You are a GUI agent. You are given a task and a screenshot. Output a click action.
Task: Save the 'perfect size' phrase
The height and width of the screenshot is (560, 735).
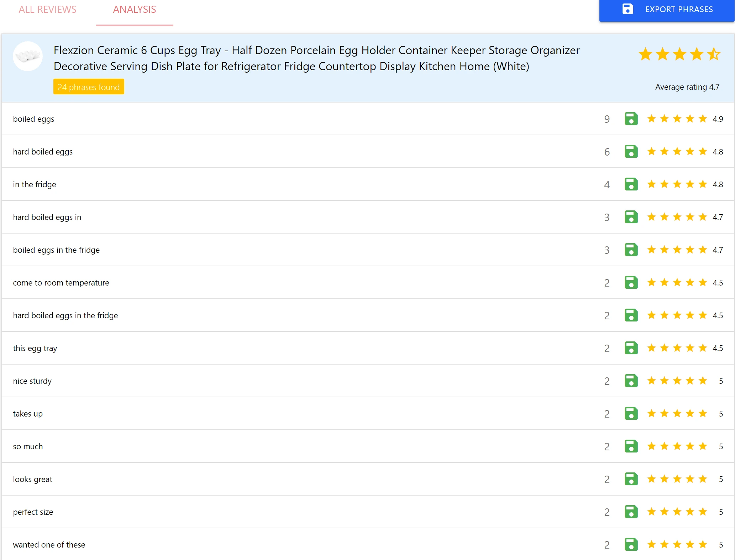tap(631, 512)
